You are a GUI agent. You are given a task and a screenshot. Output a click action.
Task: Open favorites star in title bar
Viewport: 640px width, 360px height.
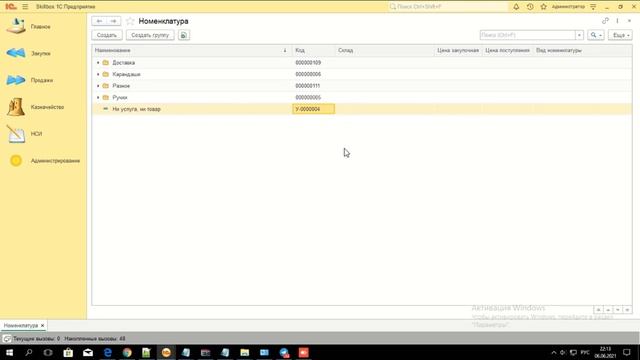pos(543,7)
